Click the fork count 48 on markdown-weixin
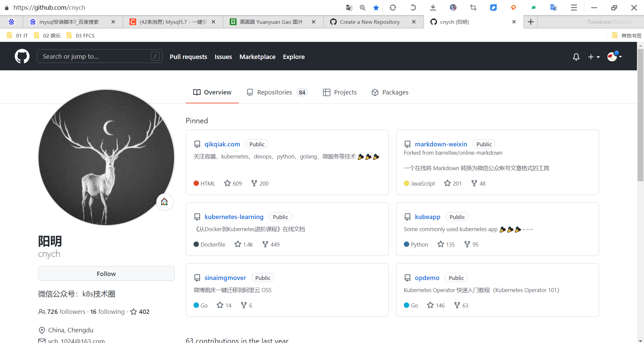The height and width of the screenshot is (343, 644). pos(478,183)
